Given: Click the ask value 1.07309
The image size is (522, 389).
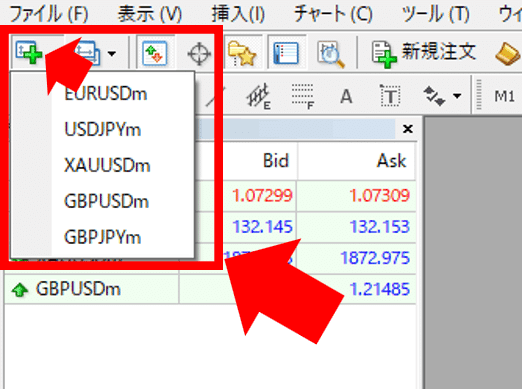Looking at the screenshot, I should click(x=379, y=195).
